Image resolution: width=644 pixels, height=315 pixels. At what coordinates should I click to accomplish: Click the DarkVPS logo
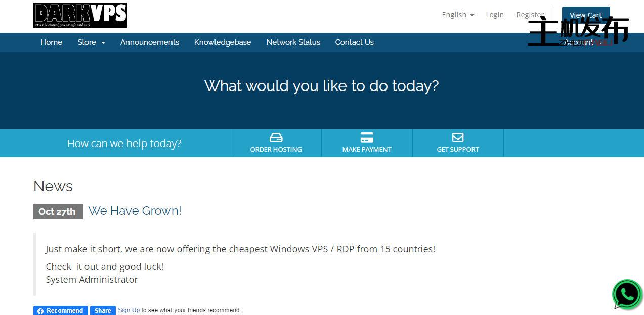pos(80,15)
